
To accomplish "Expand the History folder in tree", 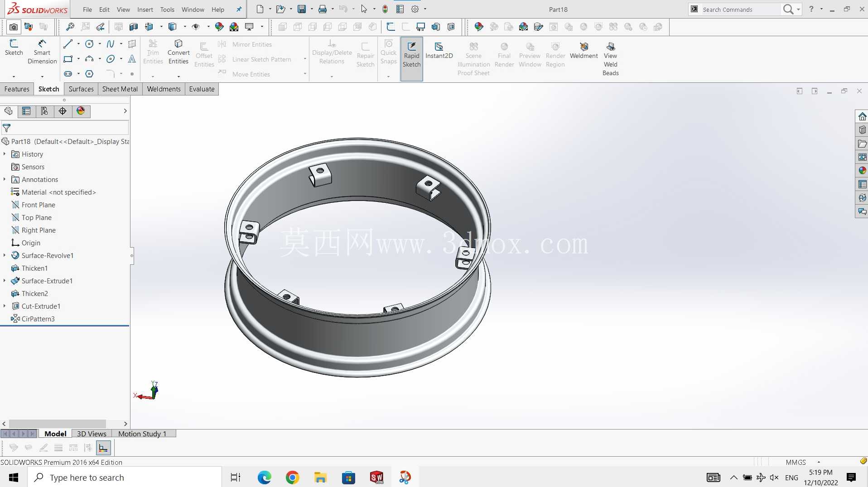I will (5, 154).
